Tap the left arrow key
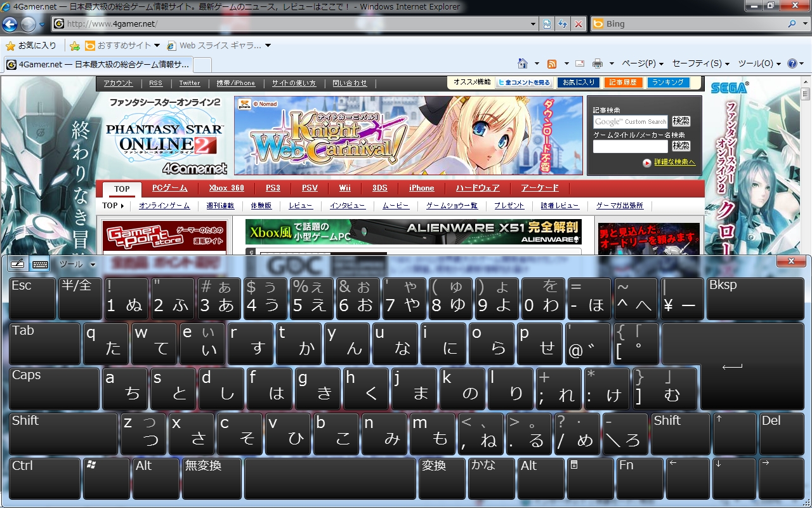 pos(687,478)
